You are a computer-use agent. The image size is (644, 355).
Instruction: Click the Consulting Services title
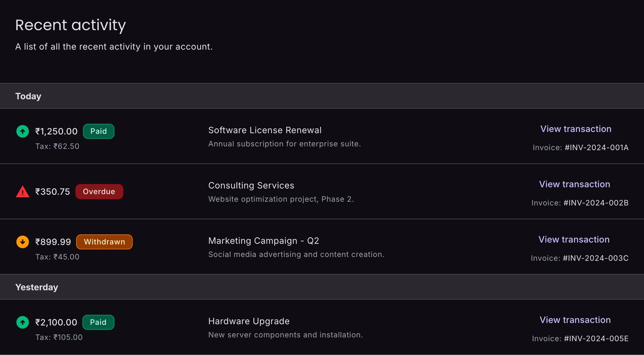click(x=251, y=186)
